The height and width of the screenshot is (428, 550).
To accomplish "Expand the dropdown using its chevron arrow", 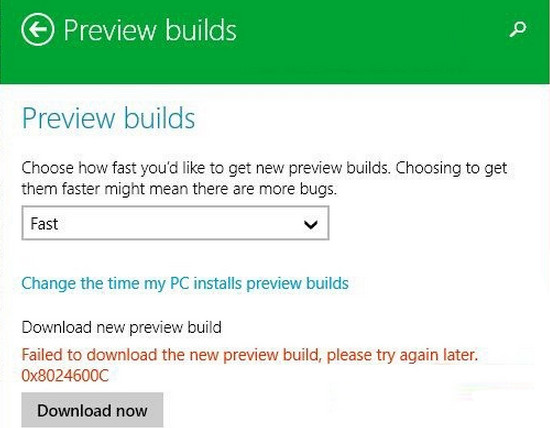I will pyautogui.click(x=311, y=224).
